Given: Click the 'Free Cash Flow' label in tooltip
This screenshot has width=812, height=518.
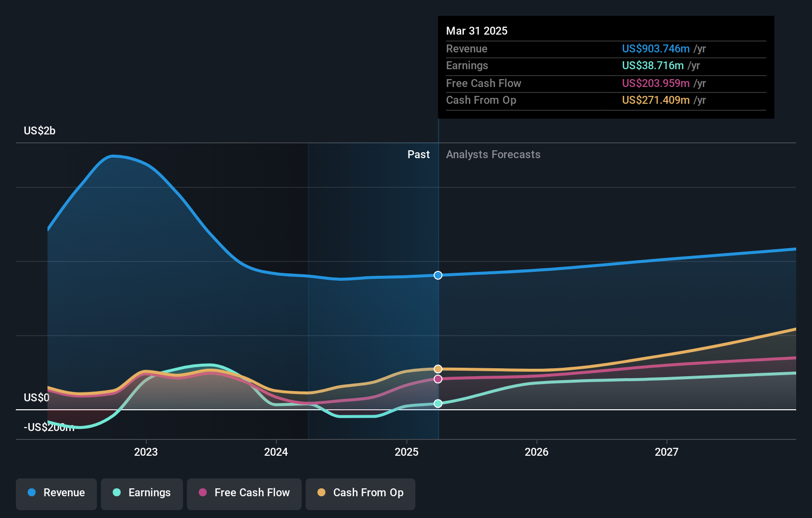Looking at the screenshot, I should point(484,84).
